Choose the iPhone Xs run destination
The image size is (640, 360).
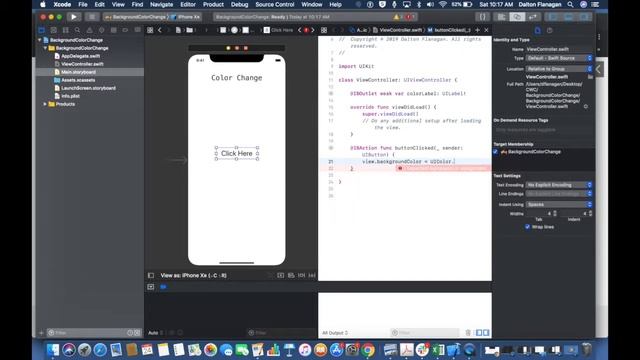(x=186, y=17)
